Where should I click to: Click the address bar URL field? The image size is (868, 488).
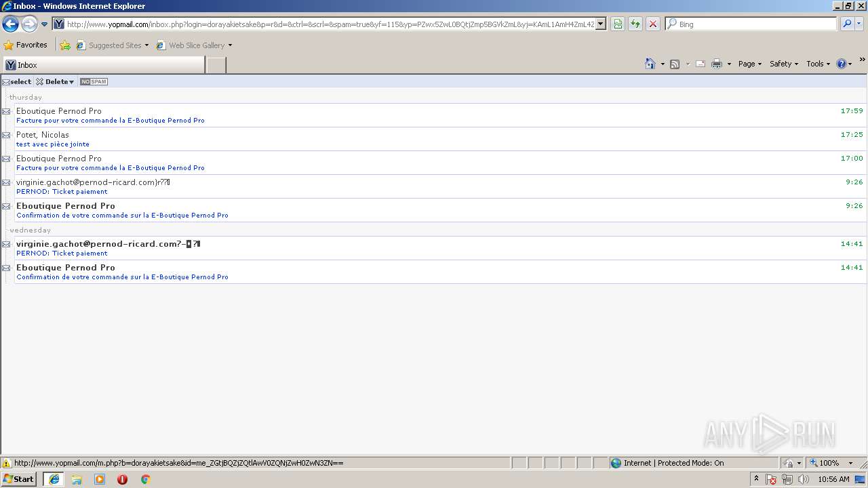(x=324, y=24)
